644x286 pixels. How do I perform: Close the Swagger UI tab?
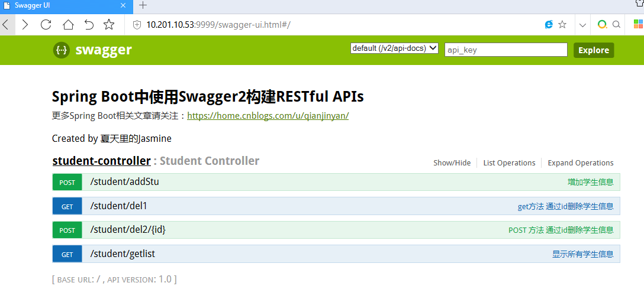coord(123,6)
